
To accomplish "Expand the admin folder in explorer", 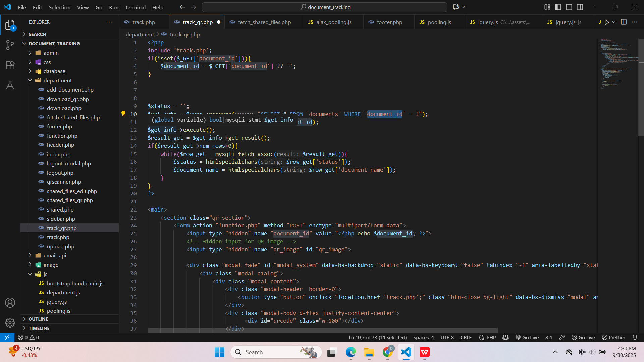I will (51, 53).
